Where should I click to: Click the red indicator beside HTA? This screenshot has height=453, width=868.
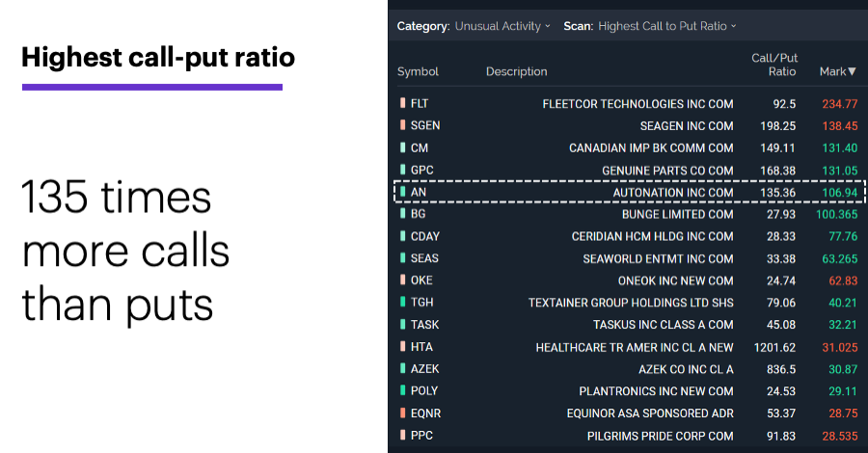(402, 347)
